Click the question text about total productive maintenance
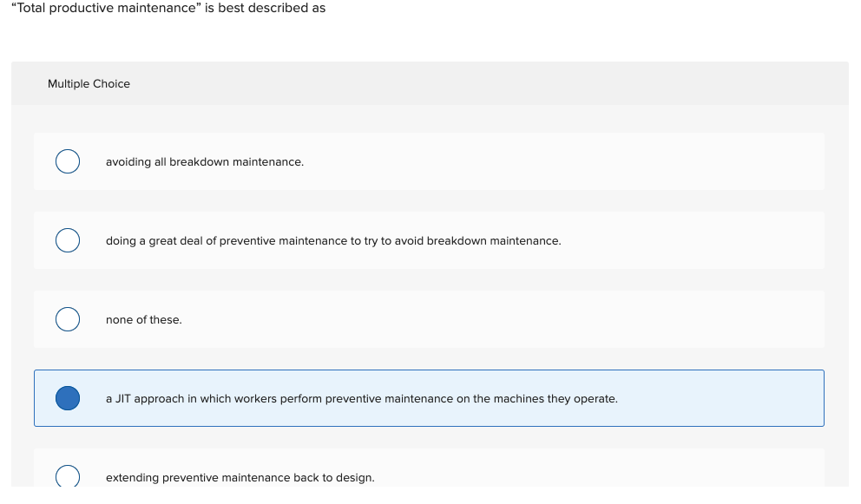Image resolution: width=861 pixels, height=504 pixels. (169, 8)
